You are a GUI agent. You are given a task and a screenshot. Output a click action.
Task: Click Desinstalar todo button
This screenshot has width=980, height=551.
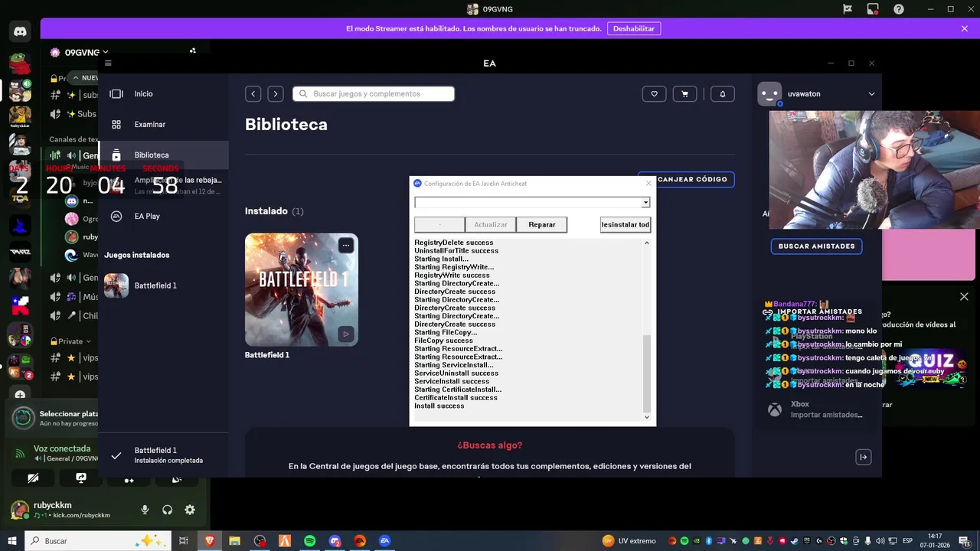tap(626, 224)
